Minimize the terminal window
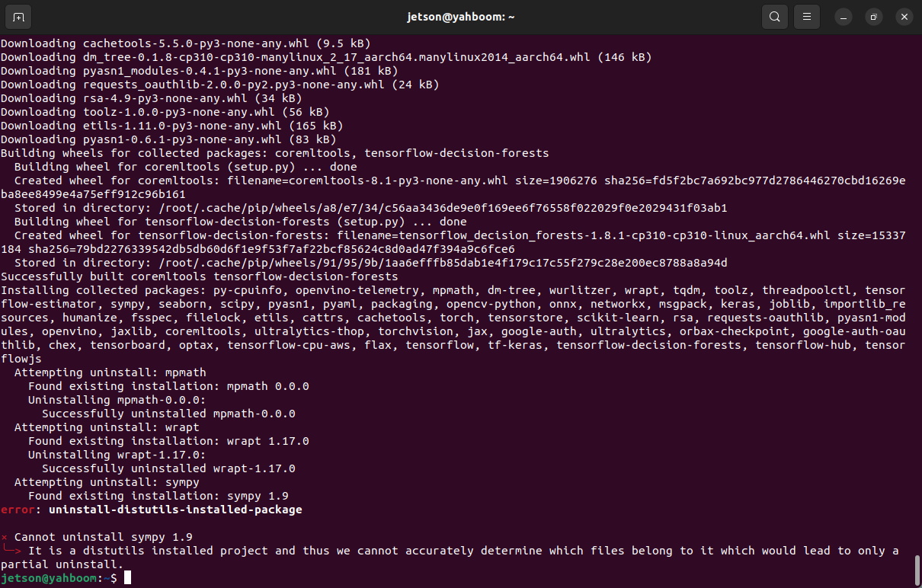The height and width of the screenshot is (588, 922). [x=843, y=17]
